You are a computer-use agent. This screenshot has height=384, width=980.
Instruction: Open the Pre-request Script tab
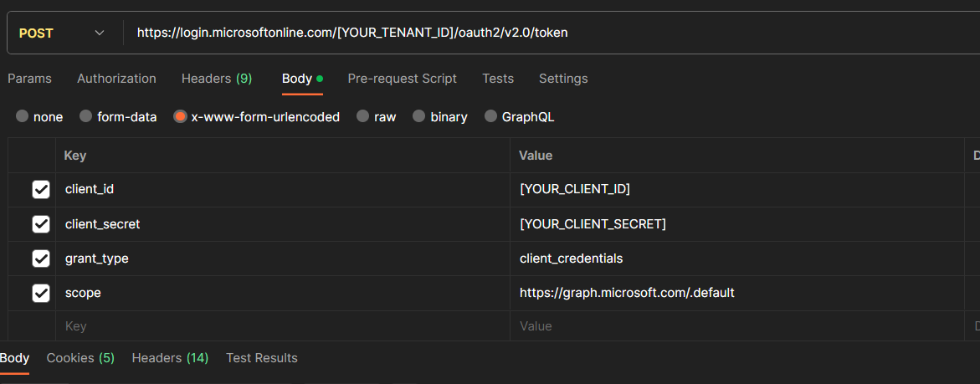402,79
